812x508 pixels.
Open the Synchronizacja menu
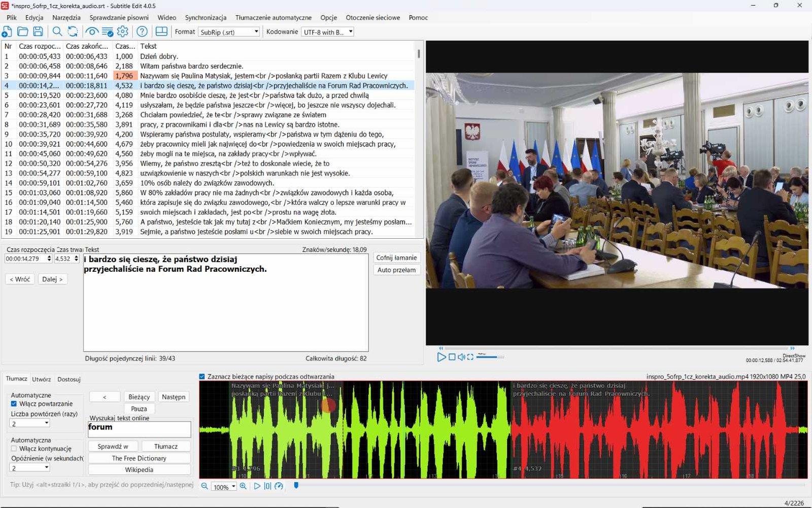coord(206,17)
